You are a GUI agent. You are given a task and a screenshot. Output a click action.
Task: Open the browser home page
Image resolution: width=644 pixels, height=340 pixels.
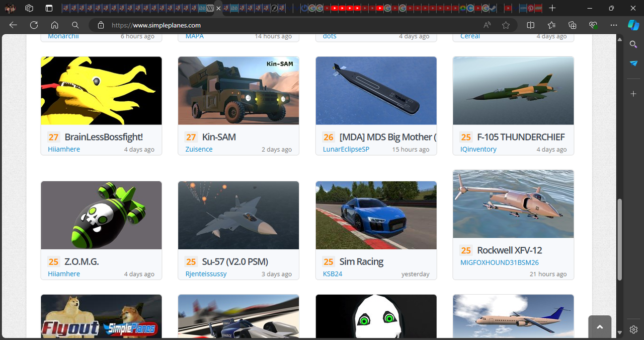click(54, 25)
